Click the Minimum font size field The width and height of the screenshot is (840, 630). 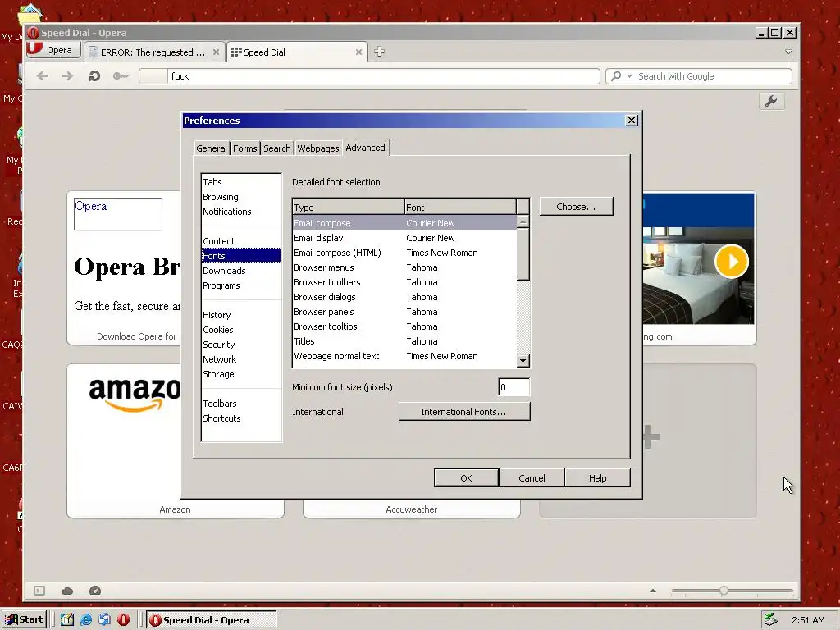(x=514, y=387)
